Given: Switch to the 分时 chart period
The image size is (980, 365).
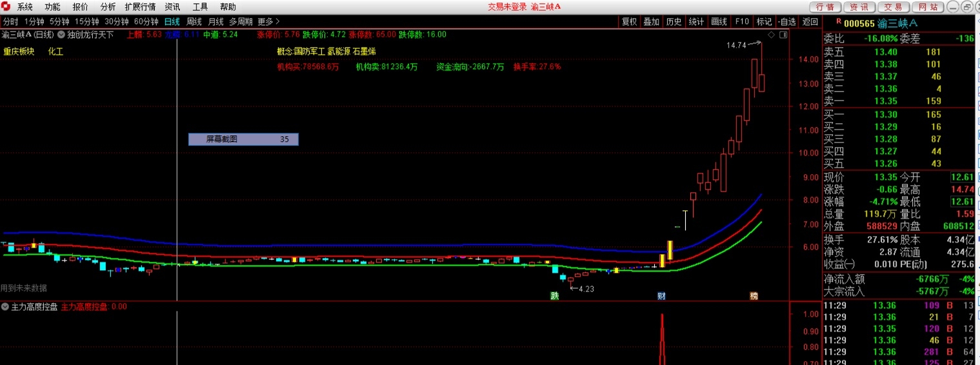Looking at the screenshot, I should [10, 21].
